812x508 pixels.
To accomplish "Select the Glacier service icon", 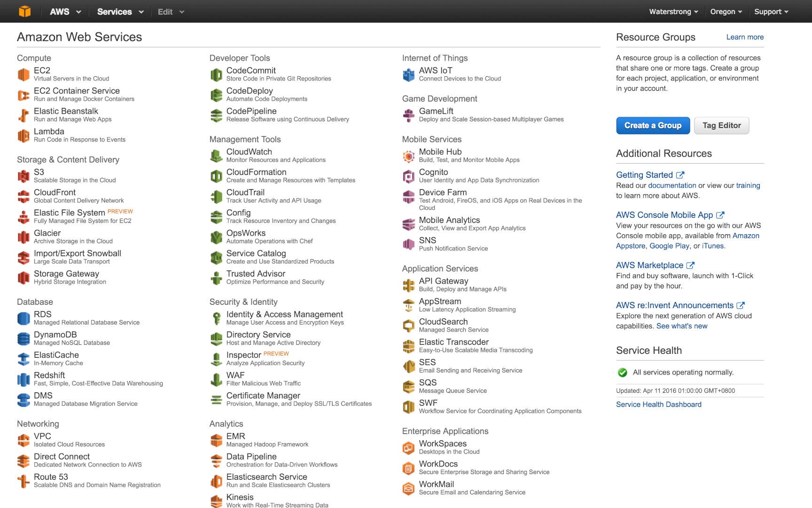I will (23, 237).
